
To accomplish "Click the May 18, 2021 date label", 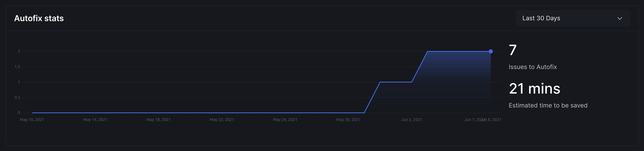I will point(158,120).
